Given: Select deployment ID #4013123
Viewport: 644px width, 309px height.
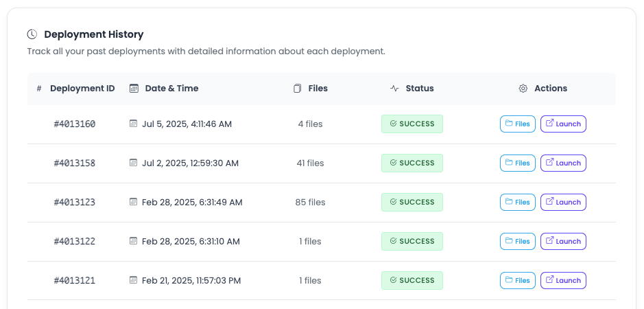Looking at the screenshot, I should pyautogui.click(x=75, y=203).
